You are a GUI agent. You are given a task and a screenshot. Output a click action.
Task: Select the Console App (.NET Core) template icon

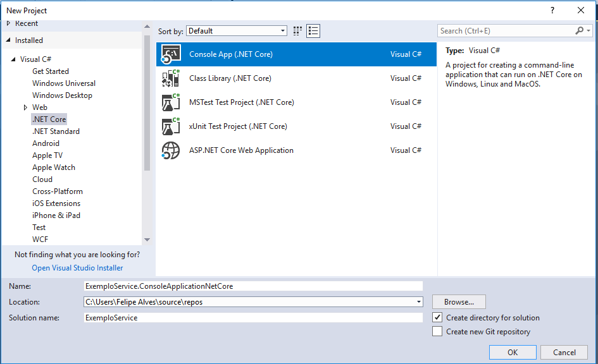click(x=170, y=54)
